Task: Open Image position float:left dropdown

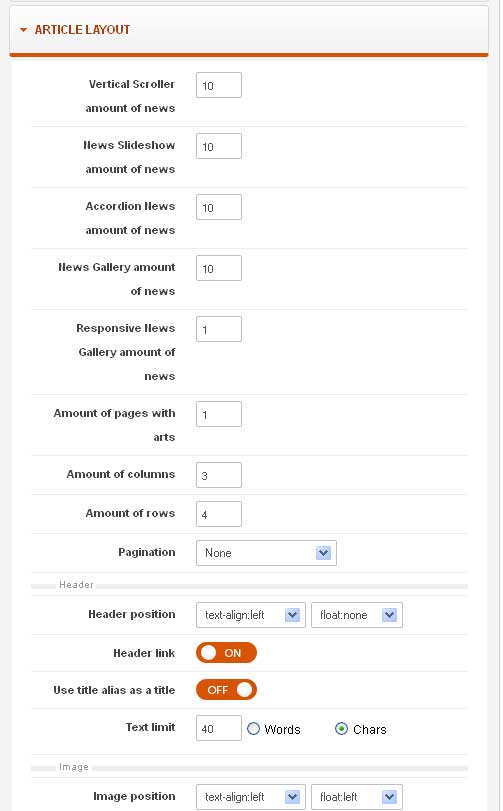Action: coord(357,797)
